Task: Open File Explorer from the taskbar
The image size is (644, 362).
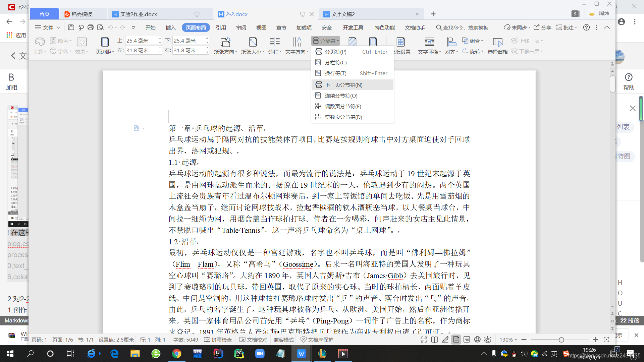Action: pyautogui.click(x=135, y=354)
